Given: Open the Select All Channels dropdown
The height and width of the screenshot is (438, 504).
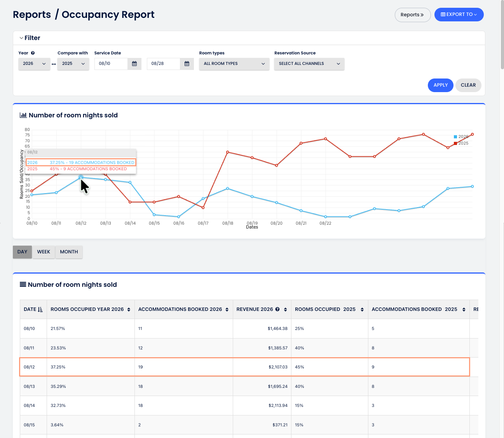Looking at the screenshot, I should (309, 64).
